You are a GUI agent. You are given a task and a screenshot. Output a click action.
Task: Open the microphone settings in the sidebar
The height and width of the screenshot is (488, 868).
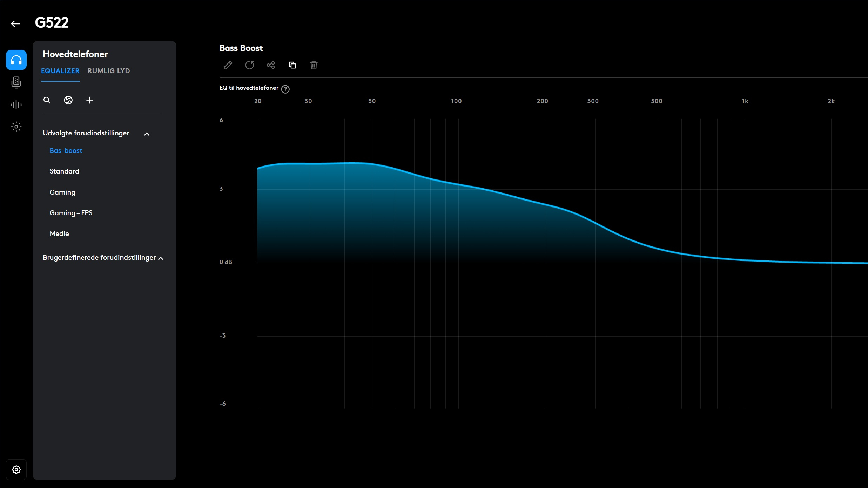16,82
